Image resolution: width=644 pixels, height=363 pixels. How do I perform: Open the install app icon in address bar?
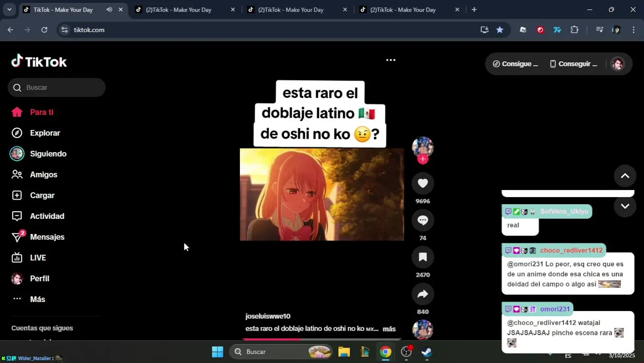pyautogui.click(x=484, y=30)
